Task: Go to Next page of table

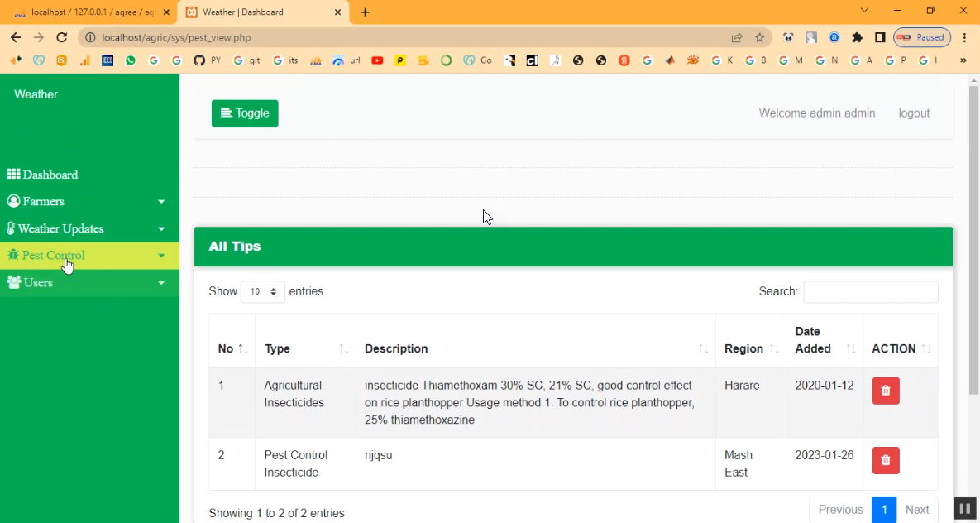Action: click(x=916, y=510)
